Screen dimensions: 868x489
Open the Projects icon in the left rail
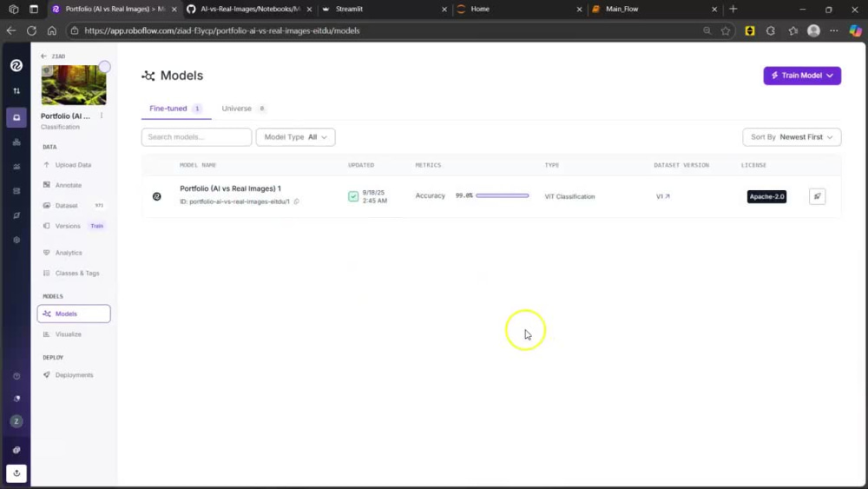(x=16, y=117)
